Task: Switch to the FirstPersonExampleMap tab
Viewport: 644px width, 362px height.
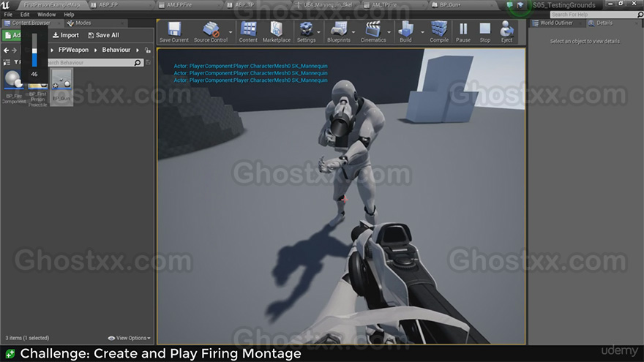Action: [x=51, y=5]
